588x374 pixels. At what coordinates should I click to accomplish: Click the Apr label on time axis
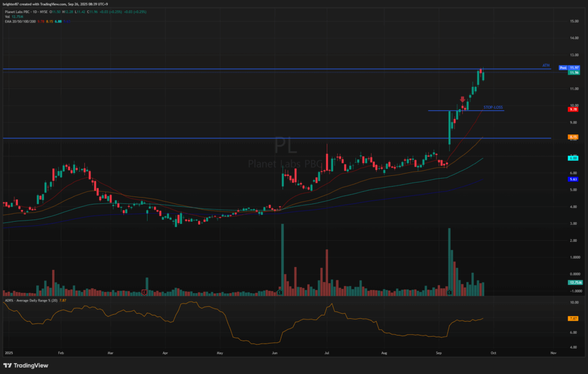tap(165, 353)
